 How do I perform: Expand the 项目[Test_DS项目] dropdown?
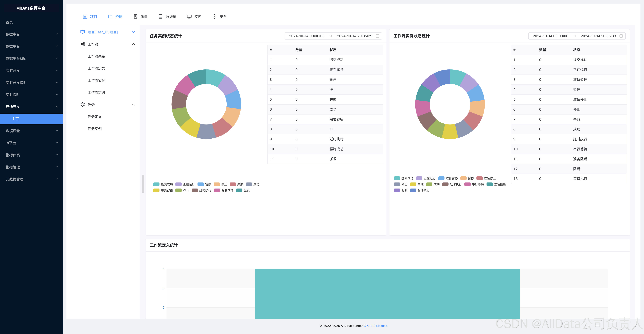pos(133,32)
